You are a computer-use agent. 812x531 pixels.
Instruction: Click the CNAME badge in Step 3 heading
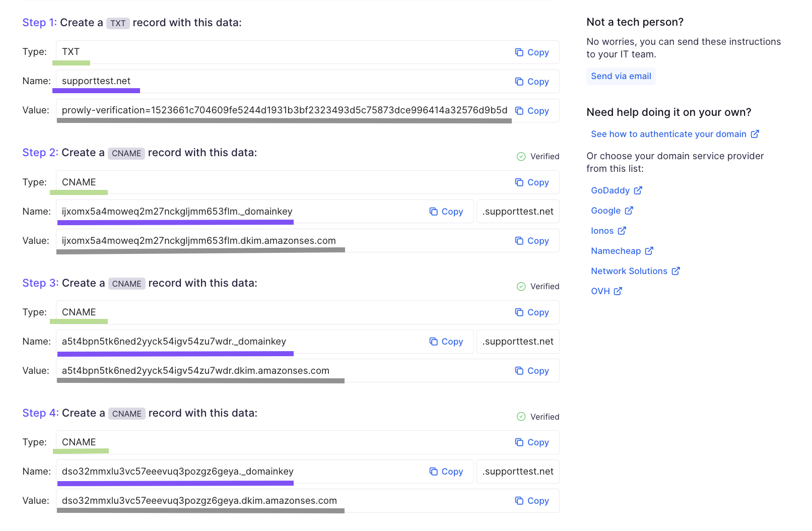(127, 284)
